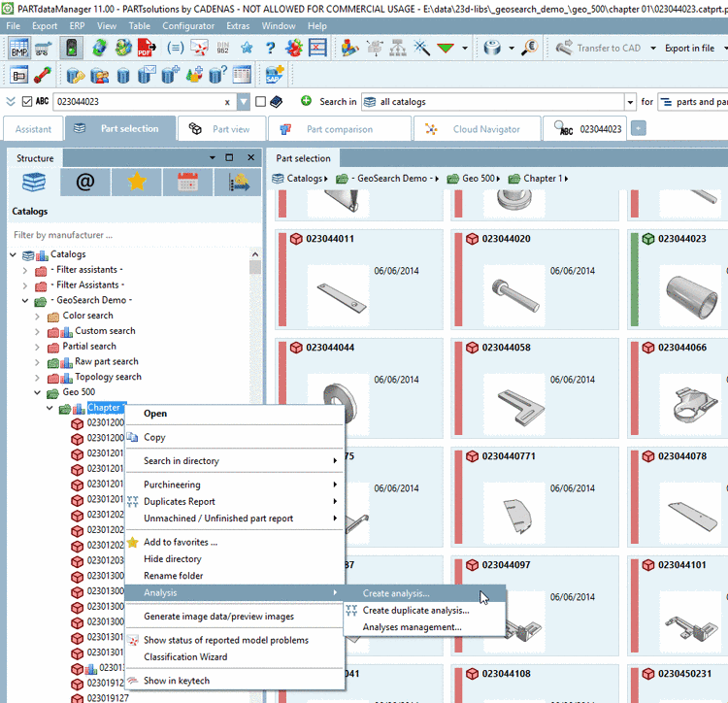Viewport: 728px width, 703px height.
Task: Open the search term history dropdown
Action: coord(244,102)
